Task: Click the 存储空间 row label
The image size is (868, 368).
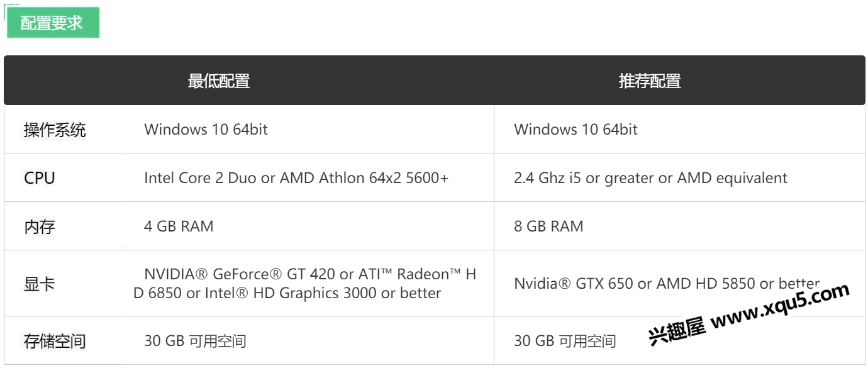Action: pyautogui.click(x=55, y=342)
